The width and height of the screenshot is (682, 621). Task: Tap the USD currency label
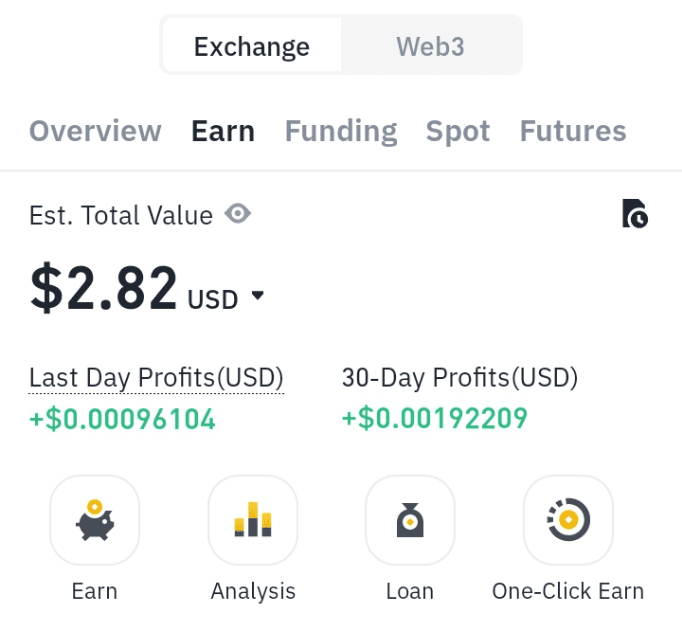tap(213, 300)
